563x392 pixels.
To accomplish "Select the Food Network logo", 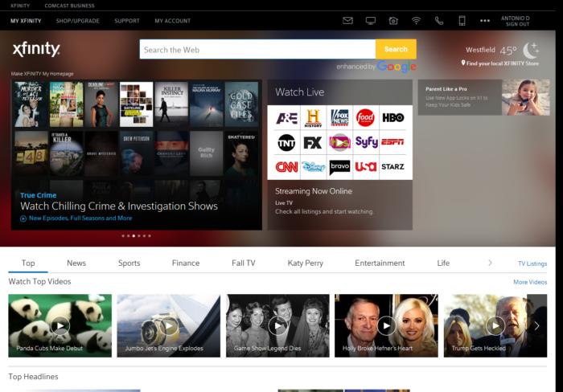I will pos(365,117).
